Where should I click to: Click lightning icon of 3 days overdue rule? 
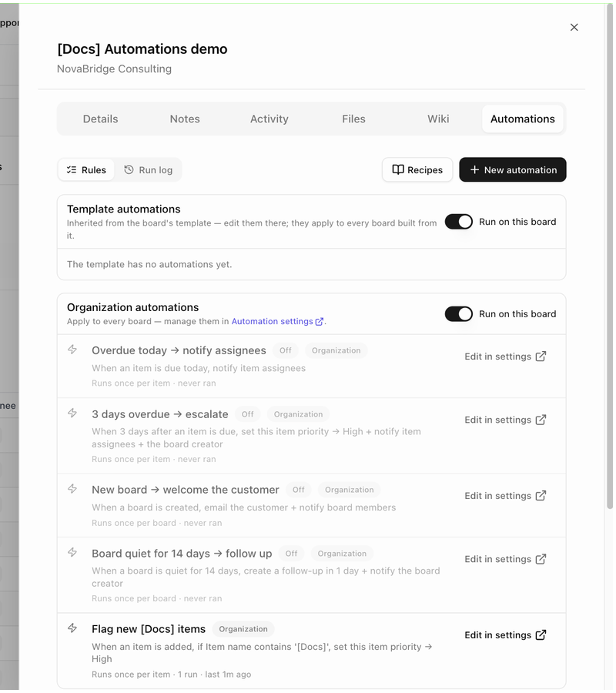pyautogui.click(x=72, y=414)
